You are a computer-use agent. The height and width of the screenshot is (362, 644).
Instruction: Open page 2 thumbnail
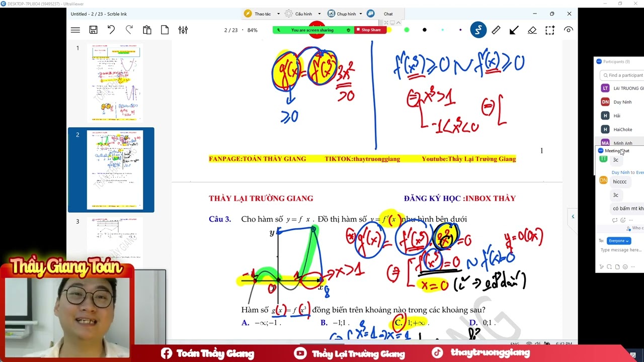[x=115, y=170]
